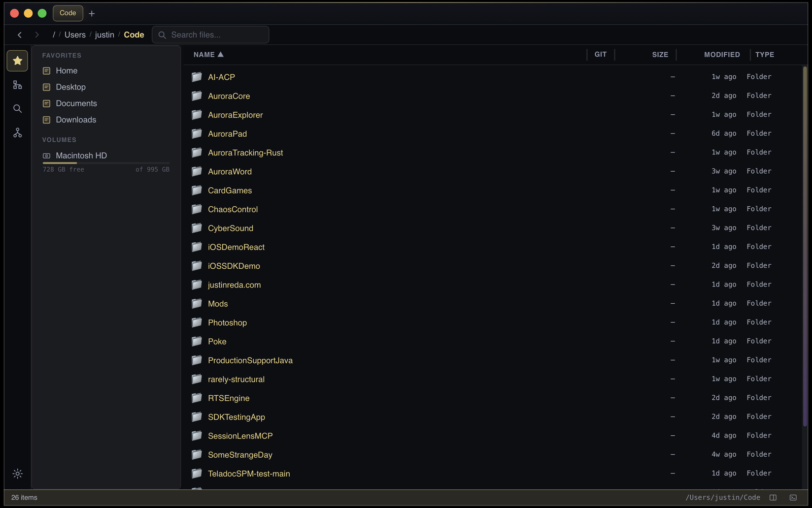Sort by the SIZE column header
This screenshot has width=812, height=508.
(660, 54)
